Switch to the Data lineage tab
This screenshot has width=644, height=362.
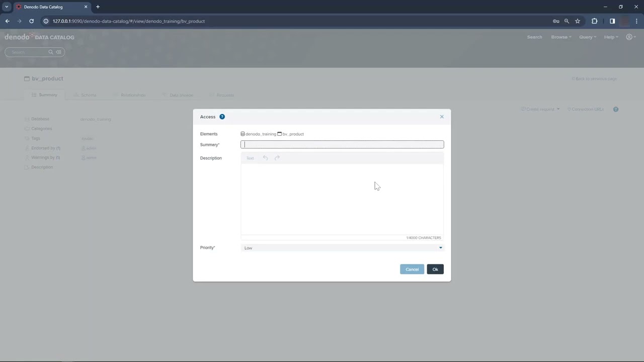pyautogui.click(x=178, y=95)
